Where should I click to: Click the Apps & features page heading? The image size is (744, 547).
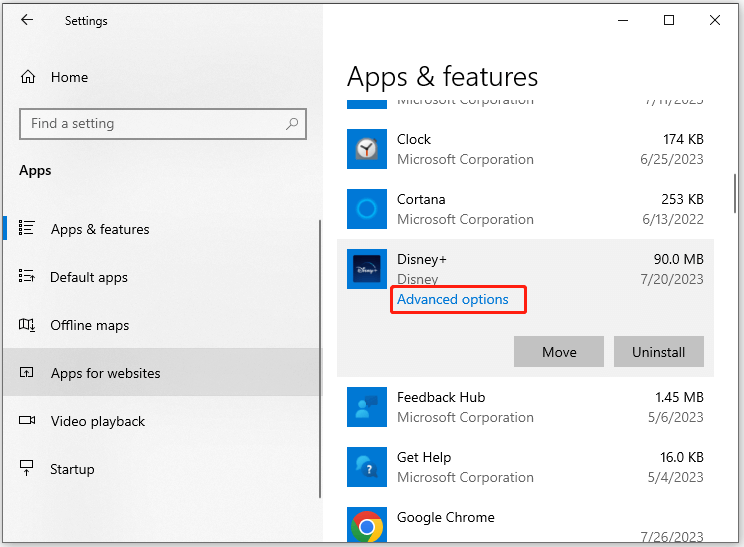click(442, 77)
